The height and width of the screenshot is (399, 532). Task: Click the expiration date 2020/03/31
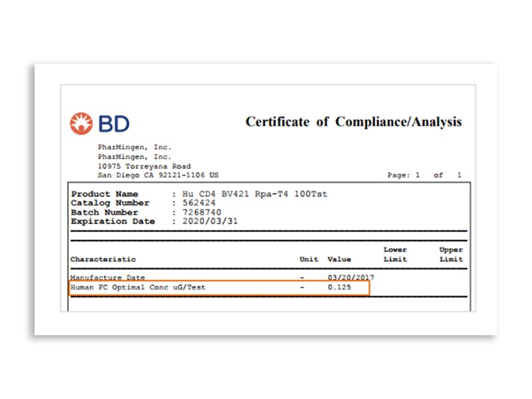tap(206, 221)
